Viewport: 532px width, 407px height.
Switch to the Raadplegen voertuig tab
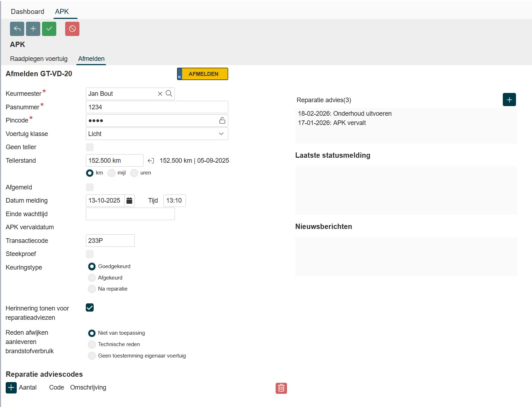(39, 59)
